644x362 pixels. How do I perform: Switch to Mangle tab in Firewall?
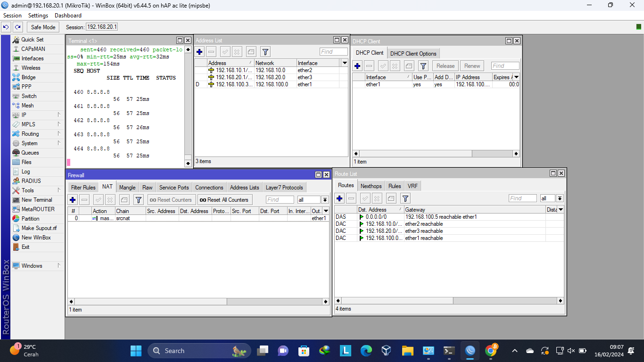127,187
